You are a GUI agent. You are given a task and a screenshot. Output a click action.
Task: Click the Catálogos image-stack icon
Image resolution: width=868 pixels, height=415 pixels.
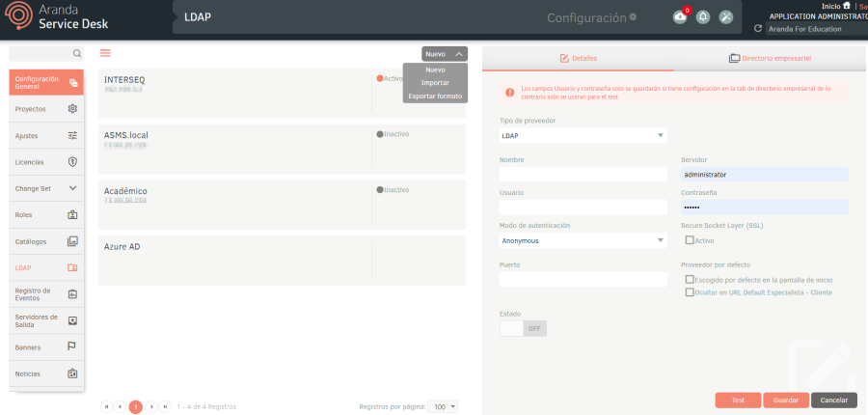tap(72, 241)
